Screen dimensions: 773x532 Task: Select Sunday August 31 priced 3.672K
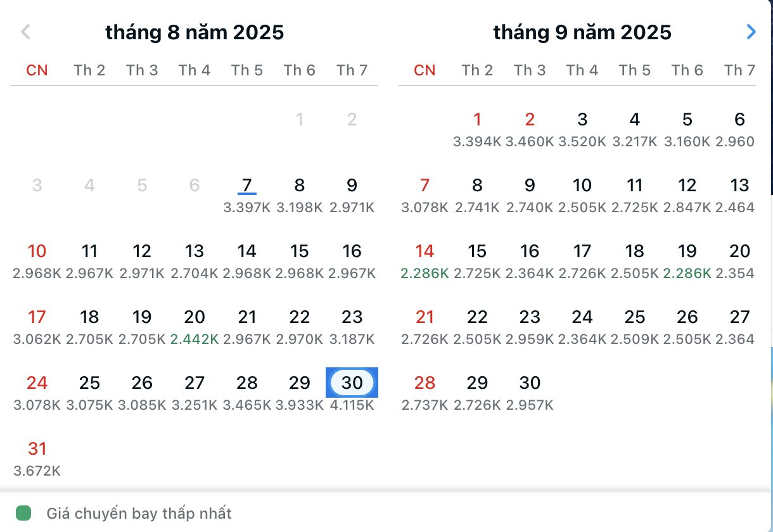[x=37, y=448]
